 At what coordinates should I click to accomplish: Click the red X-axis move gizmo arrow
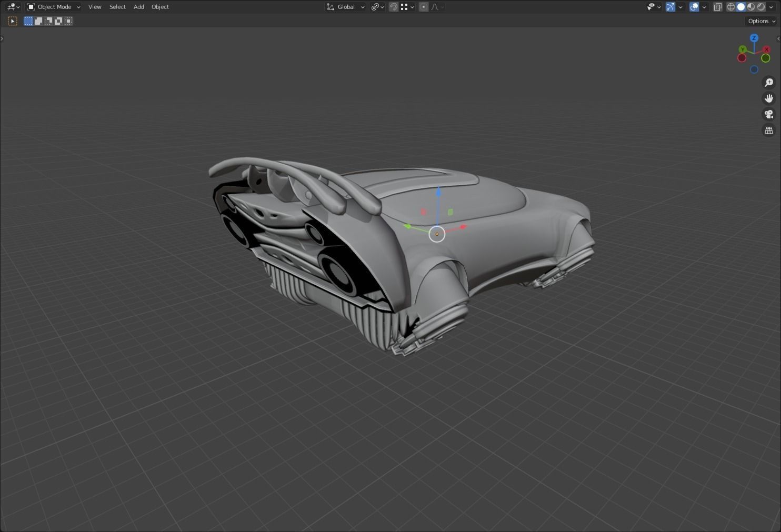pos(463,227)
